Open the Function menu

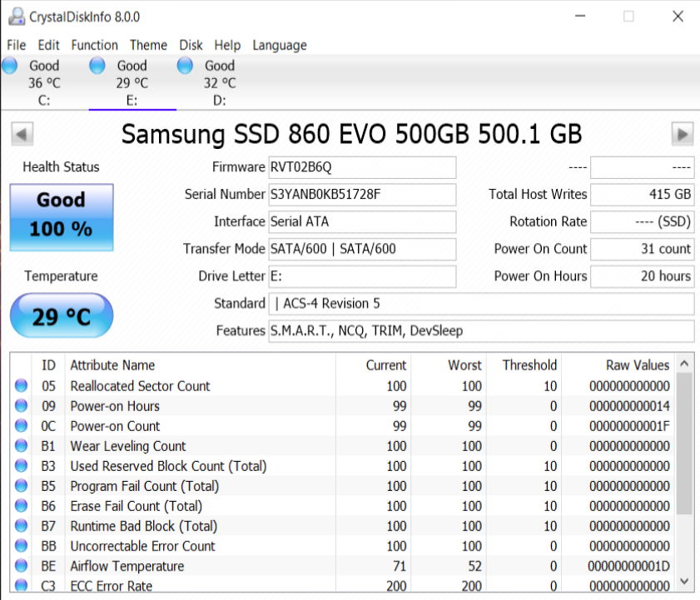pos(95,45)
